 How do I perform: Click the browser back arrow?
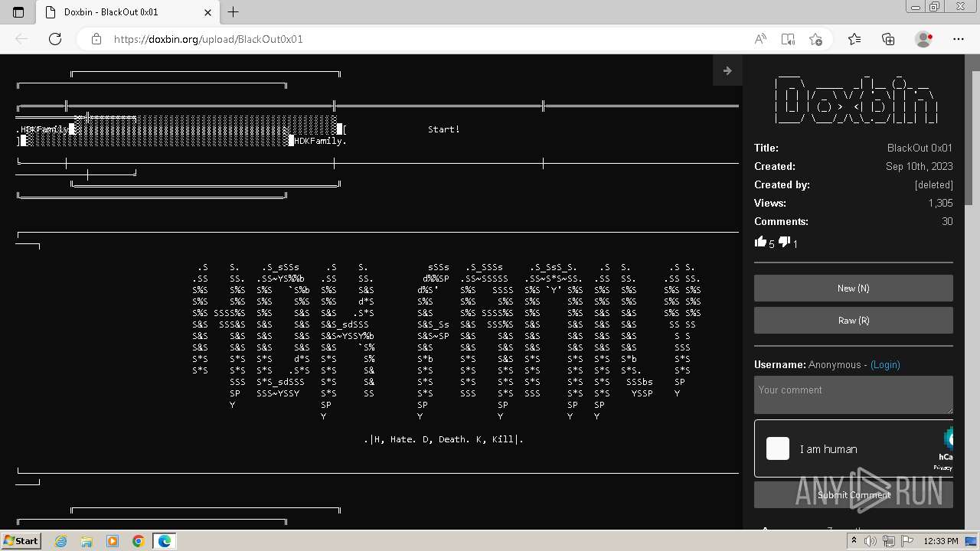[x=21, y=39]
